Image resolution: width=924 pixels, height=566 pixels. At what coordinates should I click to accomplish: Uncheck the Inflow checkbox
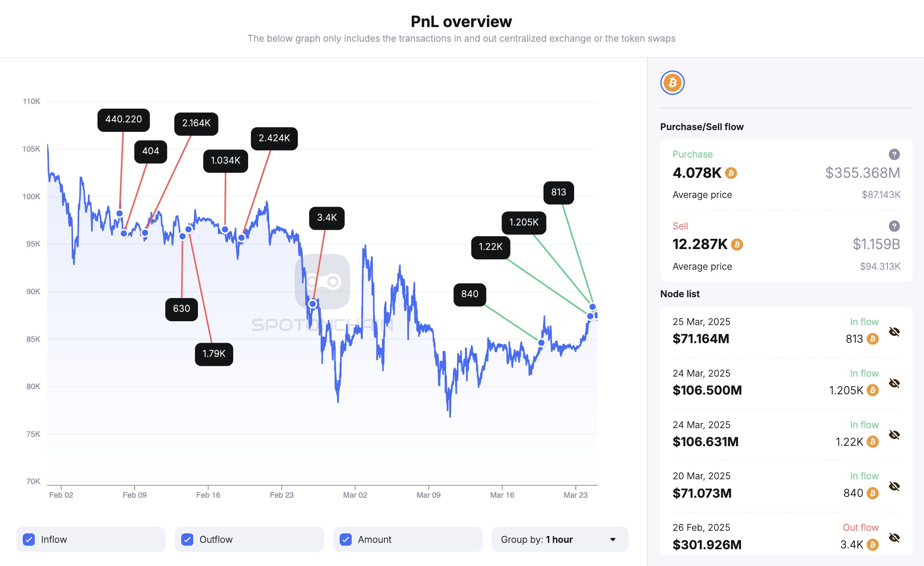29,539
